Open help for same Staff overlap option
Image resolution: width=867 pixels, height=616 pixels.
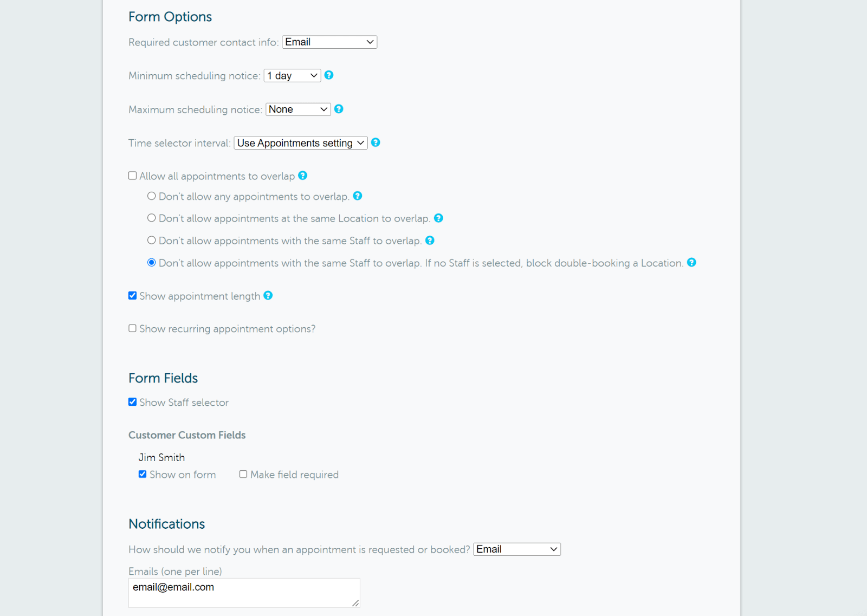tap(430, 240)
